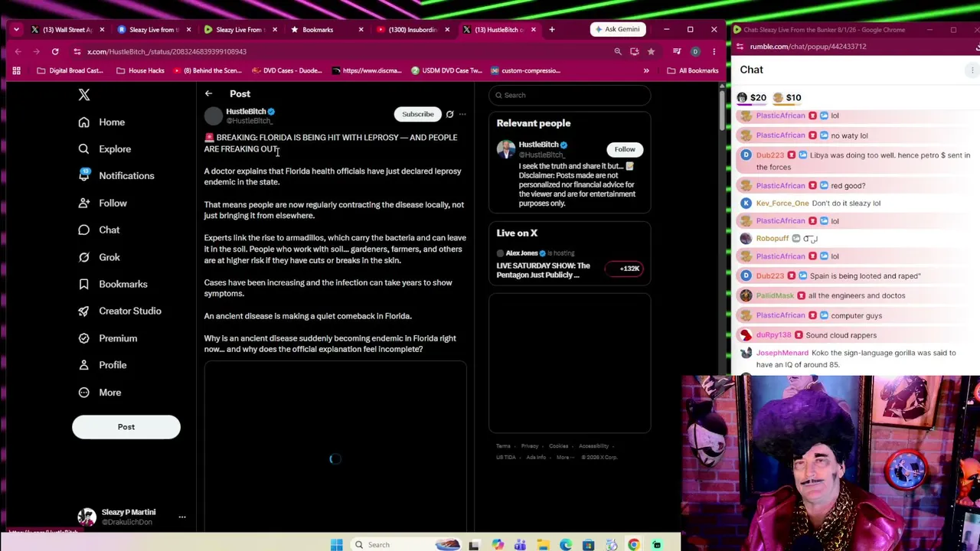Open Home in the X sidebar
Image resolution: width=980 pixels, height=551 pixels.
point(102,122)
